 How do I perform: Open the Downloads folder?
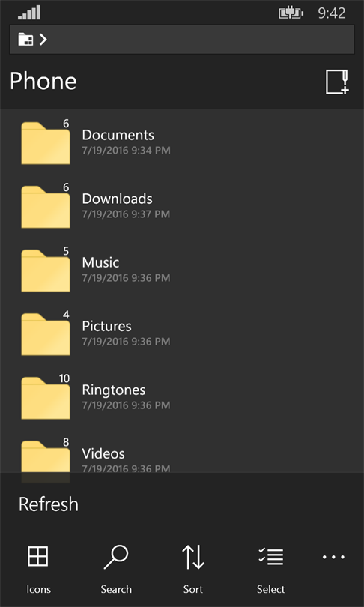182,205
